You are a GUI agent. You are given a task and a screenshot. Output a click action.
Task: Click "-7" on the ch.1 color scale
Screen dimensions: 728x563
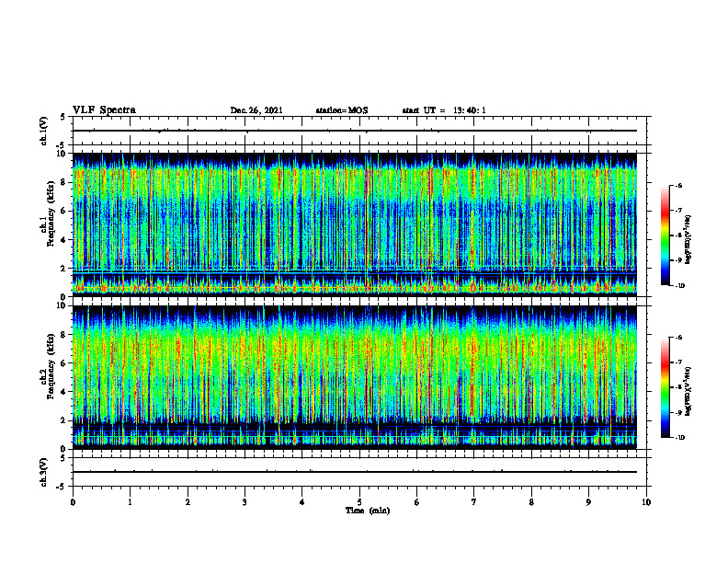point(678,211)
